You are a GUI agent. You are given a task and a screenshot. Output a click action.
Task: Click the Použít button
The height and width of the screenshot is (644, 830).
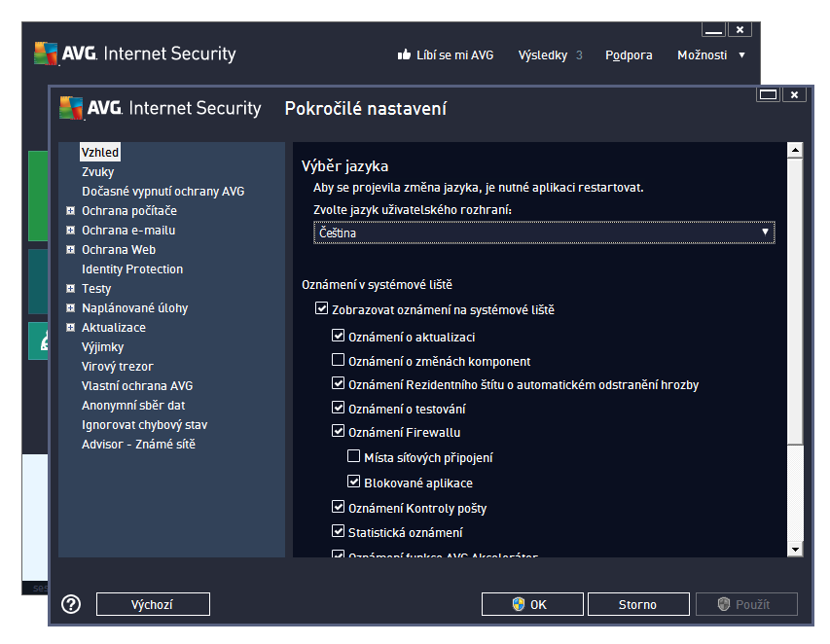tap(746, 604)
